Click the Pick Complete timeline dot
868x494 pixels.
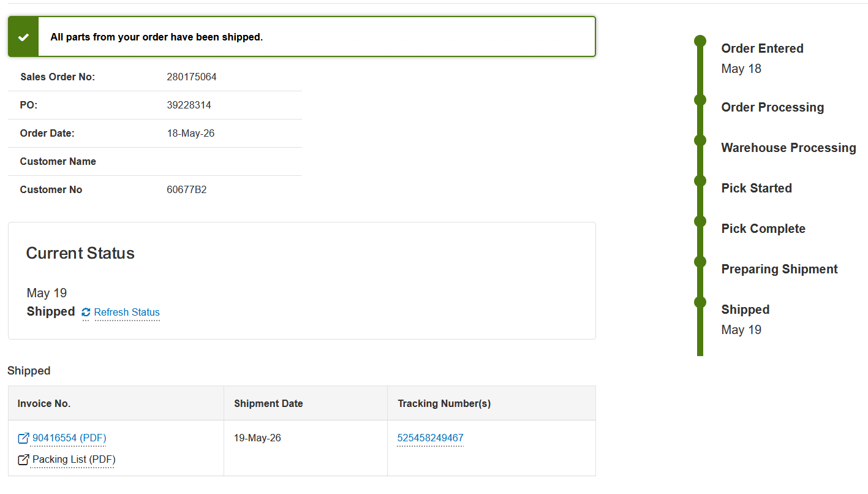[x=700, y=221]
